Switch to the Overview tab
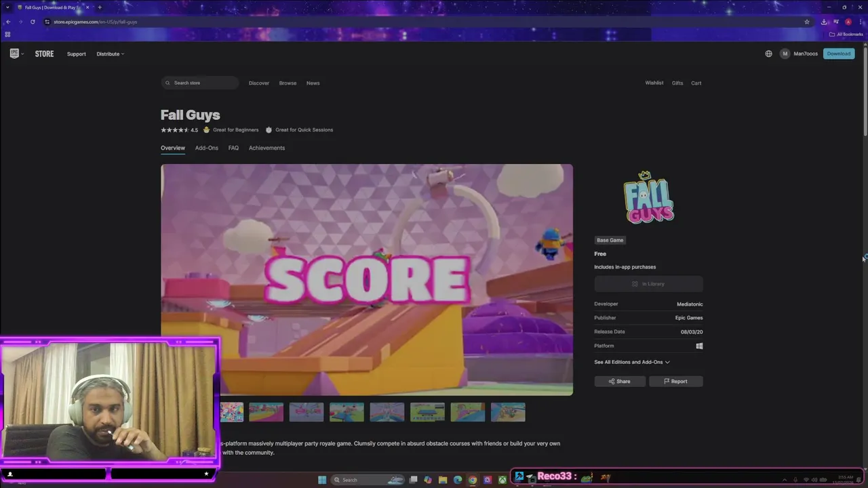Screen dimensions: 868x488 point(173,148)
